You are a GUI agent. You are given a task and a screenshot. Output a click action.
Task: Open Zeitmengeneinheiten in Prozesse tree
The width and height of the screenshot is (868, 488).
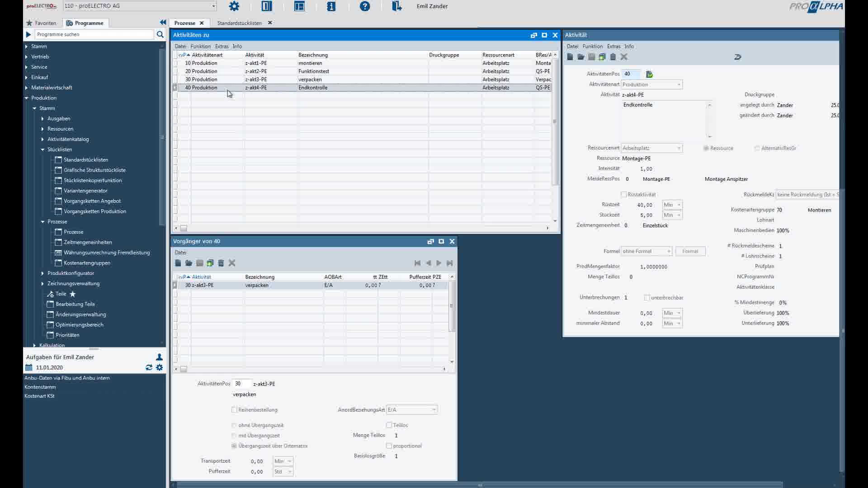(x=88, y=243)
